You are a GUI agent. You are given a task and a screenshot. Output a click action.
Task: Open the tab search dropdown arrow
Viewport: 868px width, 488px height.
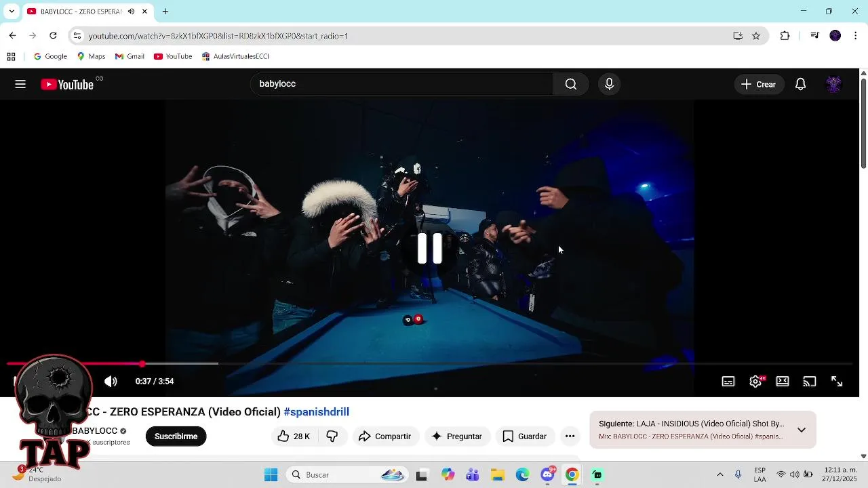[x=11, y=12]
